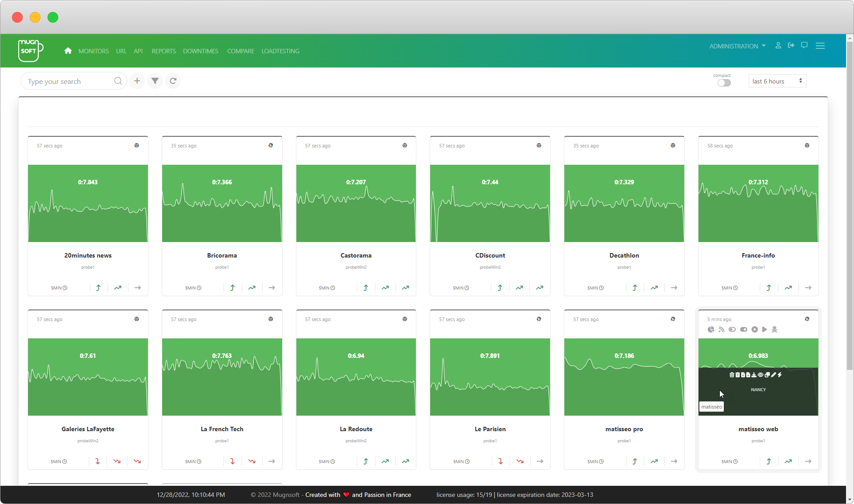The height and width of the screenshot is (504, 854).
Task: Click the eye icon in matisseo web overlay
Action: point(761,375)
